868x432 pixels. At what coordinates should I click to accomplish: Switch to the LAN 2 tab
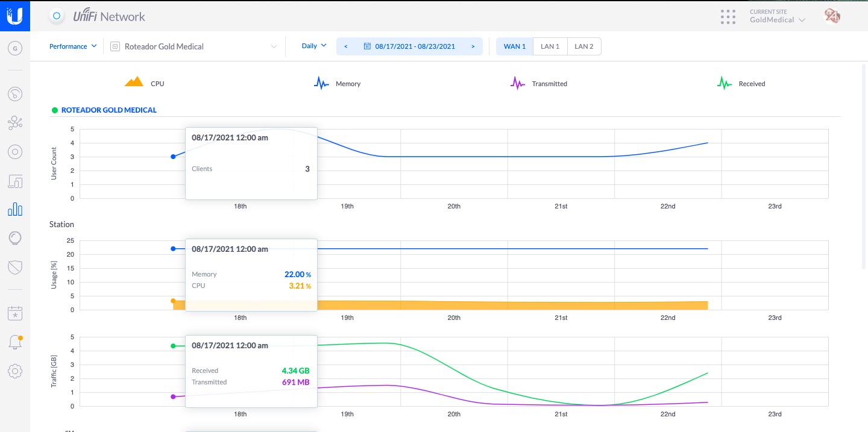click(583, 46)
